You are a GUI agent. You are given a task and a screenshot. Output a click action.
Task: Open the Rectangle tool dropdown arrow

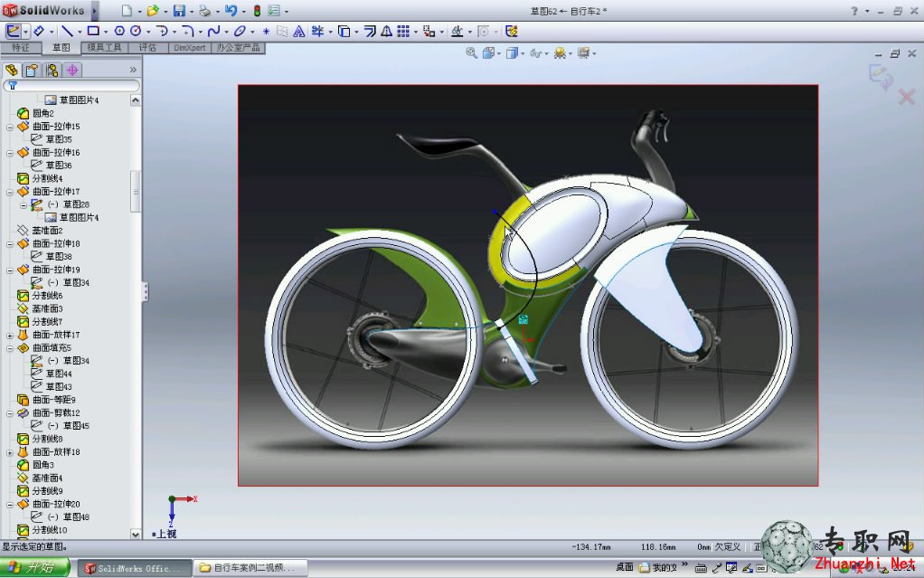tap(105, 32)
